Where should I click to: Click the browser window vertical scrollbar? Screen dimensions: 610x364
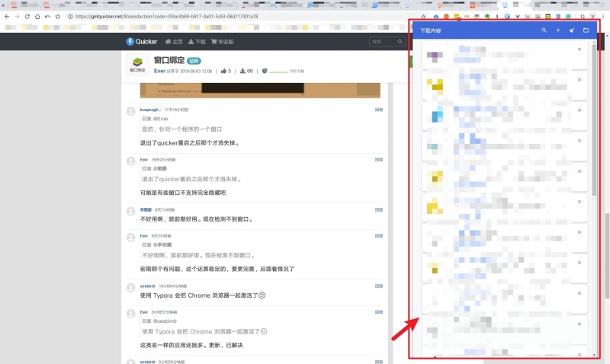pos(607,257)
